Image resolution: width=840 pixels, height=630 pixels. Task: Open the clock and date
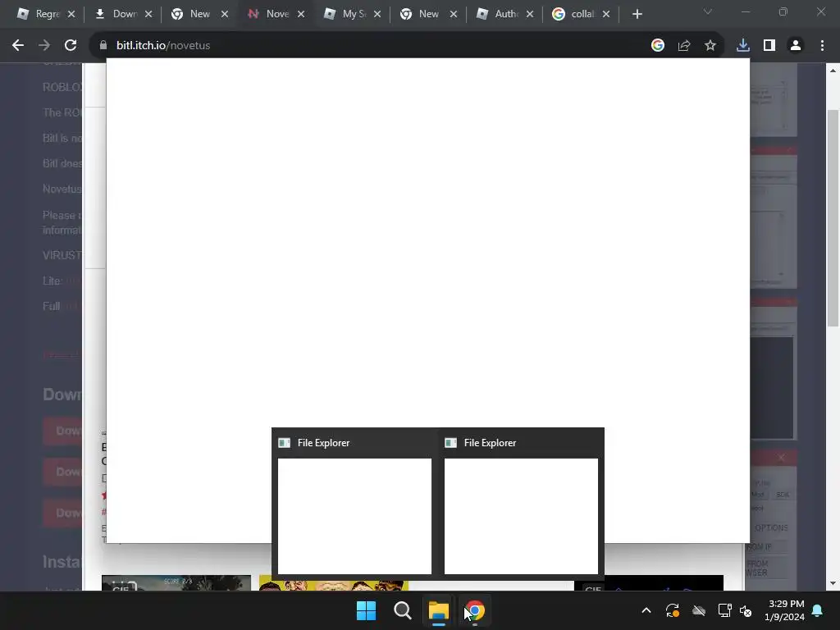tap(784, 610)
